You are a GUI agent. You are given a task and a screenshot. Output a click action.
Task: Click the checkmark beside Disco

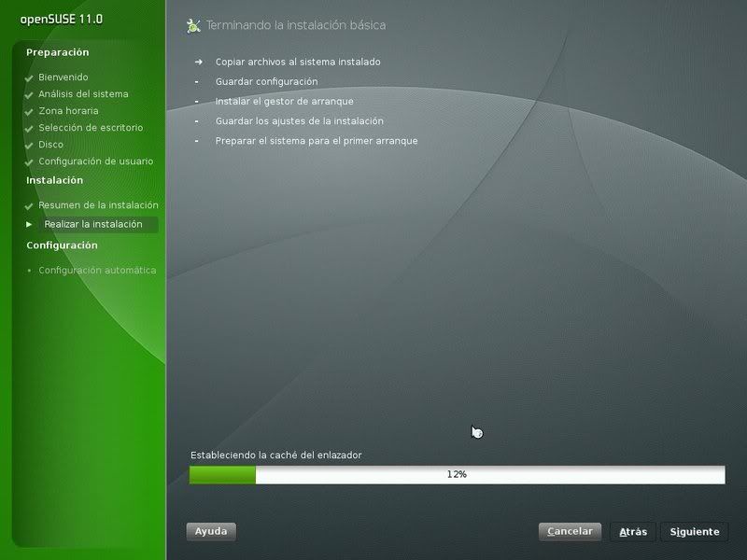click(29, 146)
